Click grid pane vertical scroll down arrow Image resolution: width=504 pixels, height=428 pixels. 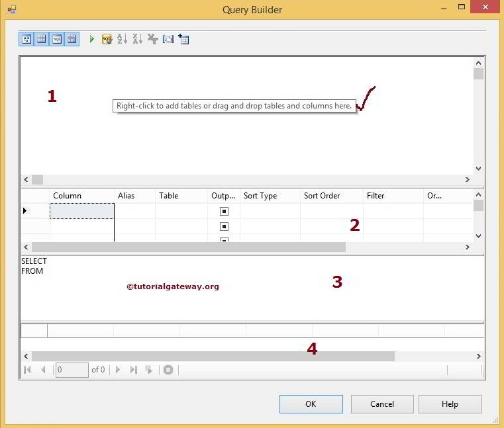click(x=478, y=236)
